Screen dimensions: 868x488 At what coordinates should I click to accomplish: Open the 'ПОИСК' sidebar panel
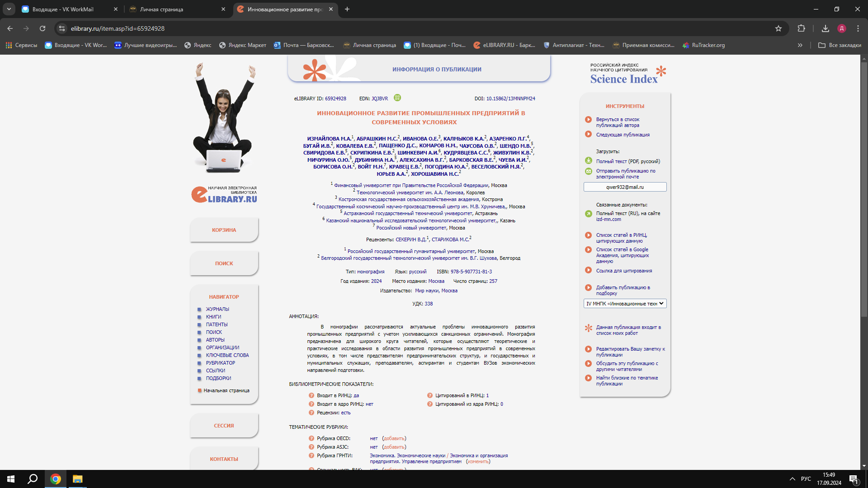pyautogui.click(x=224, y=263)
